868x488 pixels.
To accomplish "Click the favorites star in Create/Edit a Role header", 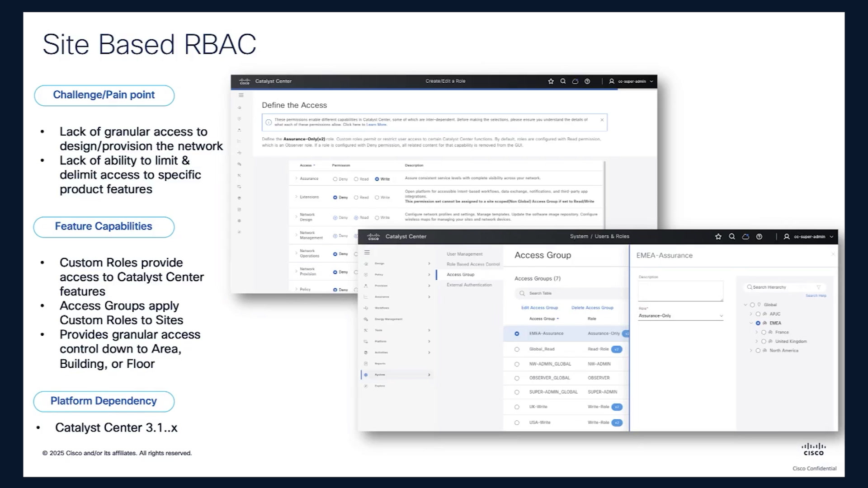I will pos(551,81).
